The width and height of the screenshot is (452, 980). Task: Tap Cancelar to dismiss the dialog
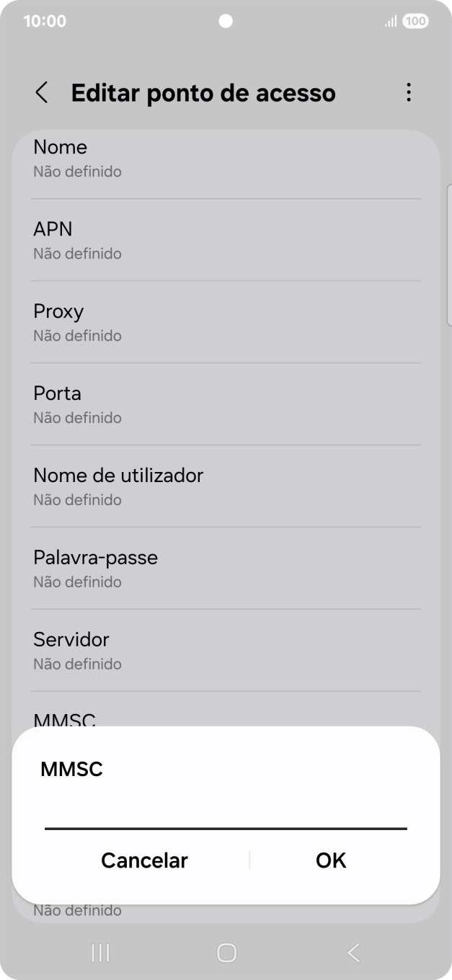click(x=144, y=860)
